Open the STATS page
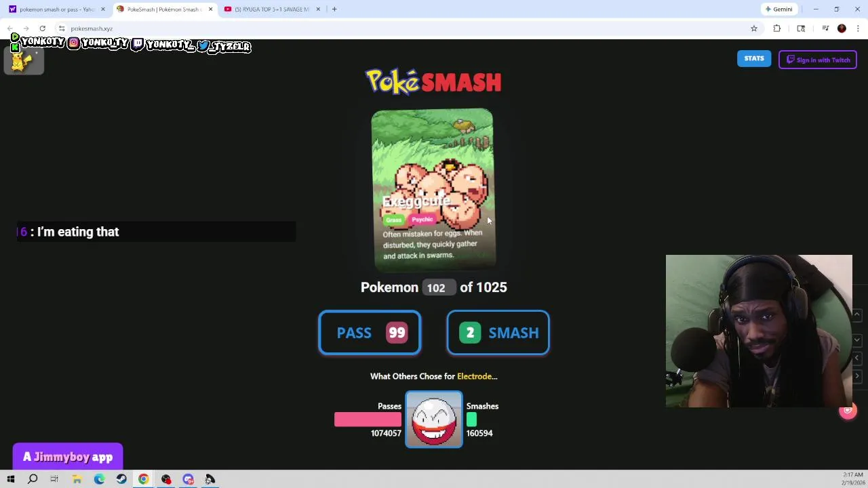This screenshot has height=488, width=868. tap(754, 59)
